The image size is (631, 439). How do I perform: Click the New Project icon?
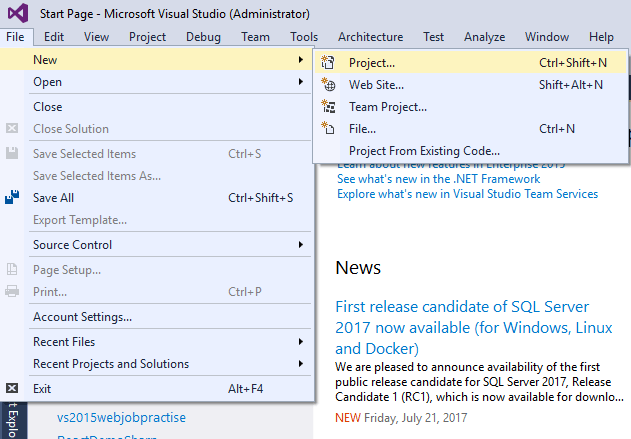click(x=328, y=62)
